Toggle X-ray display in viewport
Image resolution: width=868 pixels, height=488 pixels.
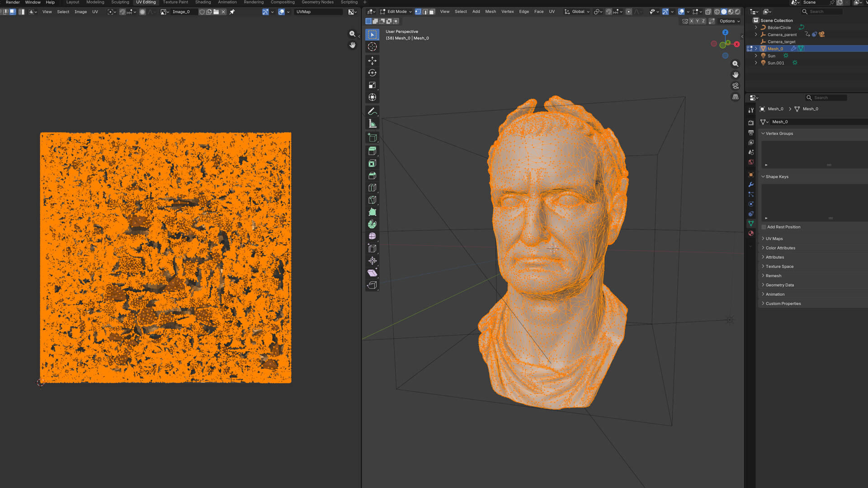click(x=708, y=12)
